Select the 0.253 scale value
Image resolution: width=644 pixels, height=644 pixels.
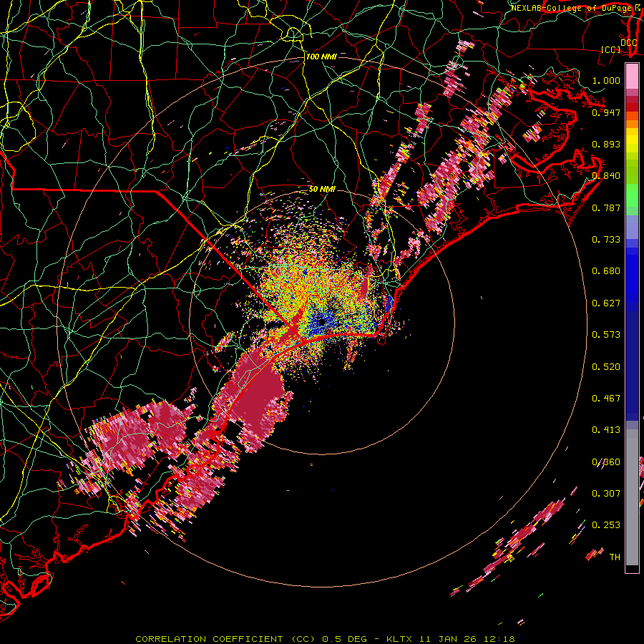(x=606, y=525)
